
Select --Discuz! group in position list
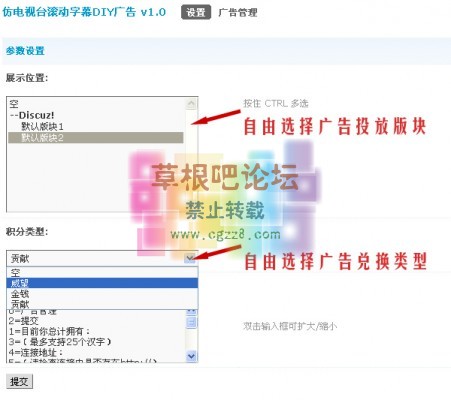[x=96, y=115]
